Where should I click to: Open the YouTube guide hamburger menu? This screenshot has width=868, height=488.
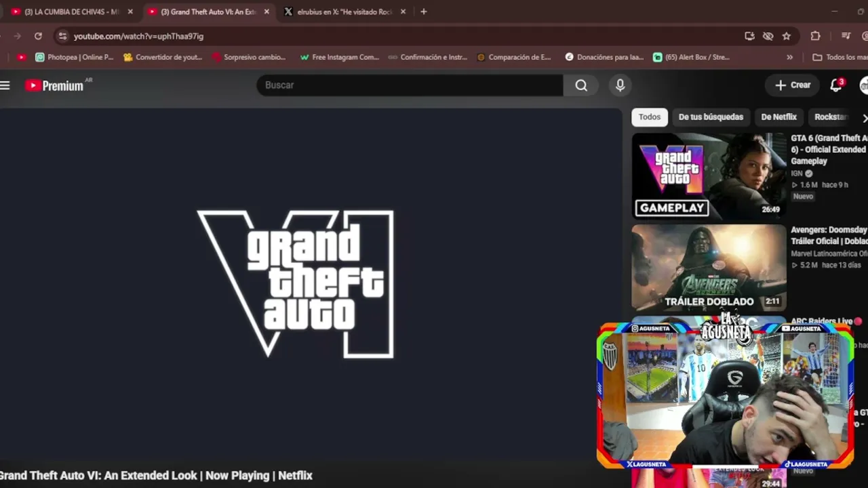[5, 85]
